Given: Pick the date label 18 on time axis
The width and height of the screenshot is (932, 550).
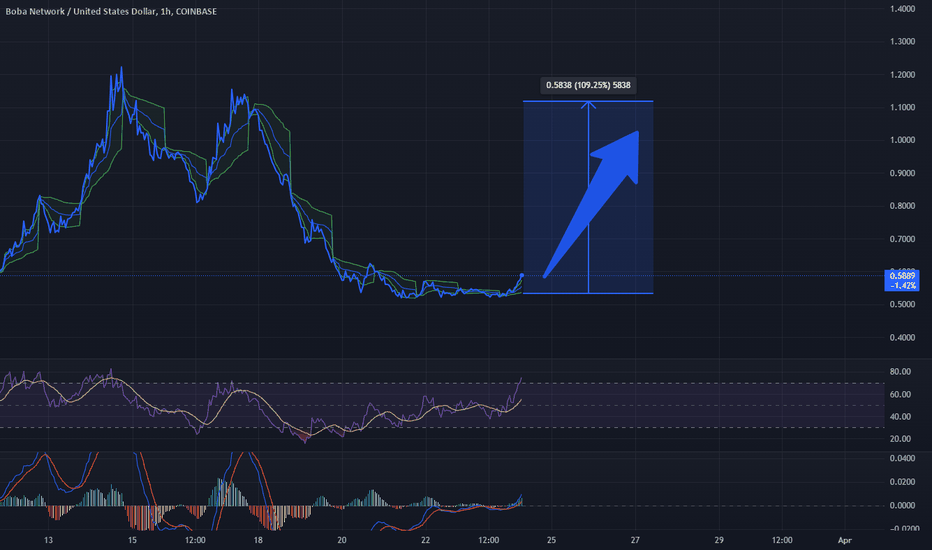Looking at the screenshot, I should pyautogui.click(x=258, y=540).
